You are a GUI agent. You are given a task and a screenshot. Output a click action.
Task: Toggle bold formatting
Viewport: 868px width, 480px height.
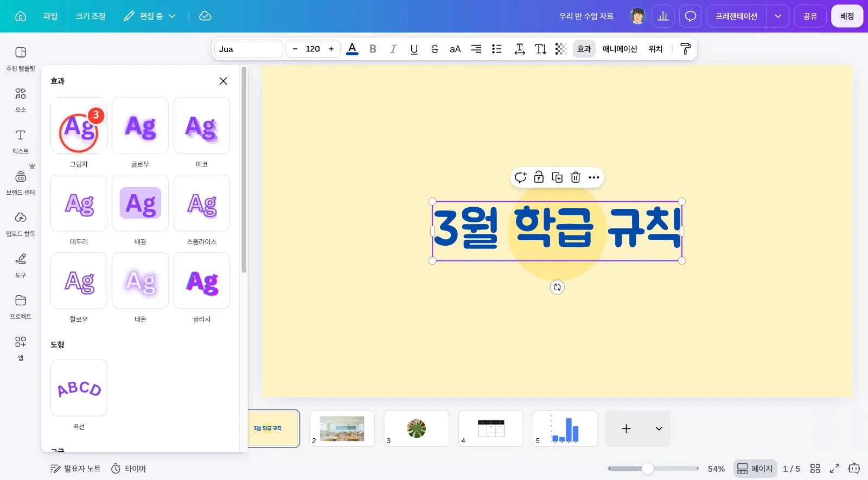click(373, 49)
